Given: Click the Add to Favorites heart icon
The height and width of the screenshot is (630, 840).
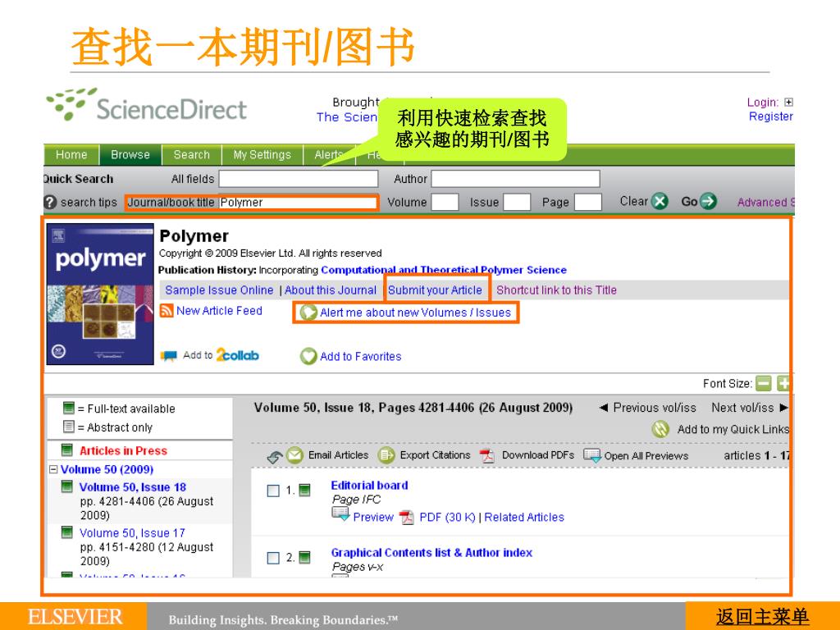Looking at the screenshot, I should click(x=308, y=356).
